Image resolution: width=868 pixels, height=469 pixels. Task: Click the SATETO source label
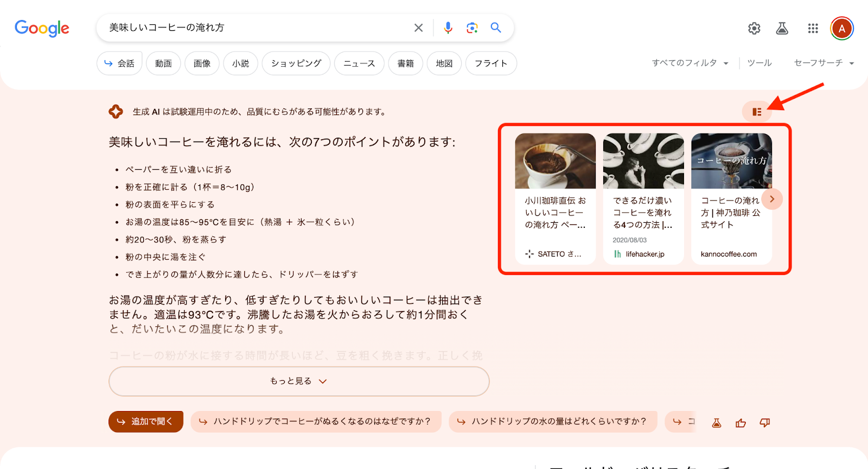[x=553, y=254]
